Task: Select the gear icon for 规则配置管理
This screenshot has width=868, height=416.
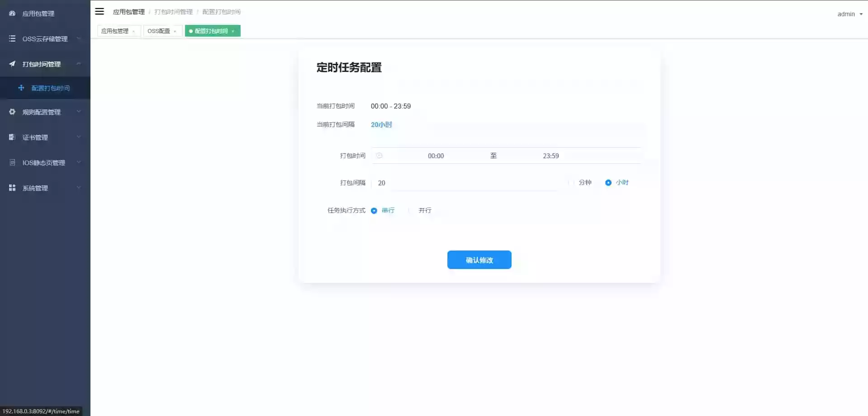Action: pyautogui.click(x=12, y=112)
